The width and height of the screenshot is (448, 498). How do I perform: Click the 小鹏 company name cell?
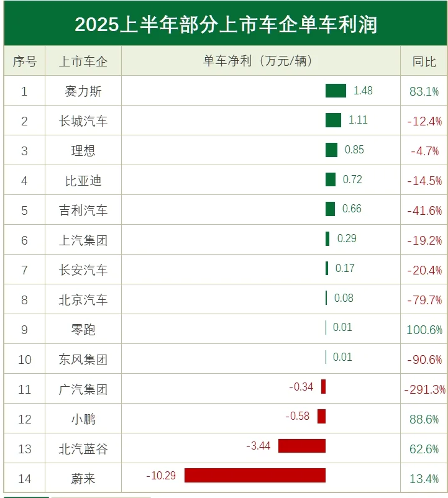(83, 419)
